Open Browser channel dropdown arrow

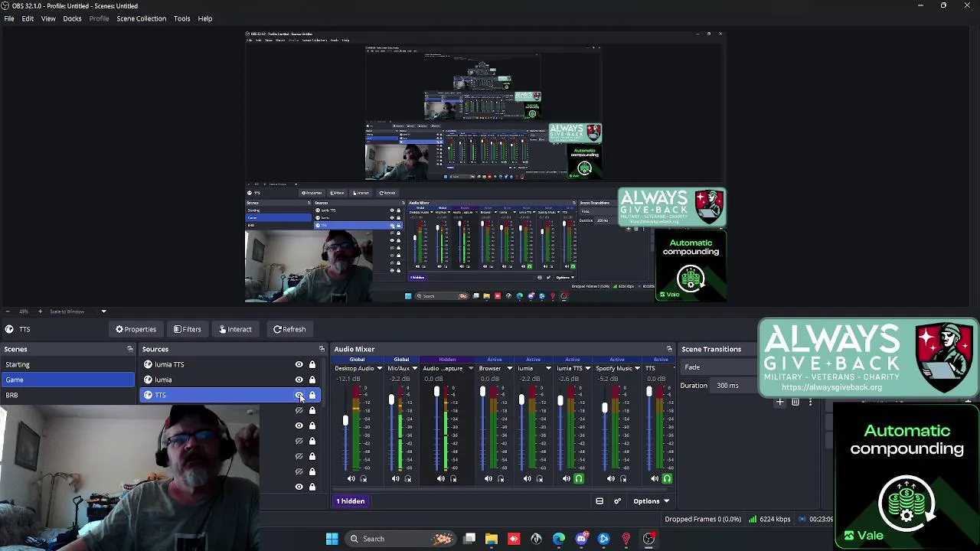tap(509, 369)
